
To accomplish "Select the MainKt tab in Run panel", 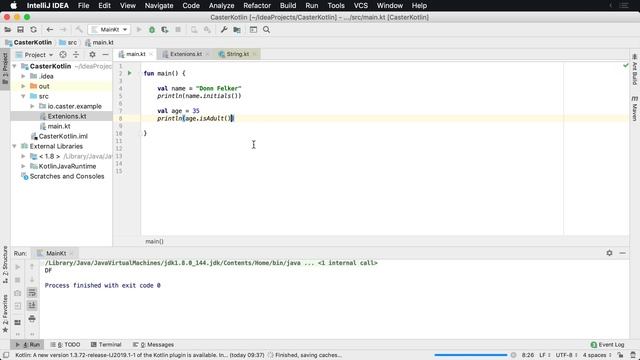I will [x=56, y=253].
